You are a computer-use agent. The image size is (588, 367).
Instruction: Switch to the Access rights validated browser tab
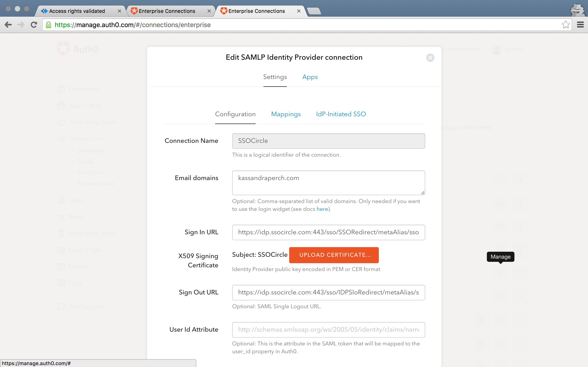[x=77, y=11]
